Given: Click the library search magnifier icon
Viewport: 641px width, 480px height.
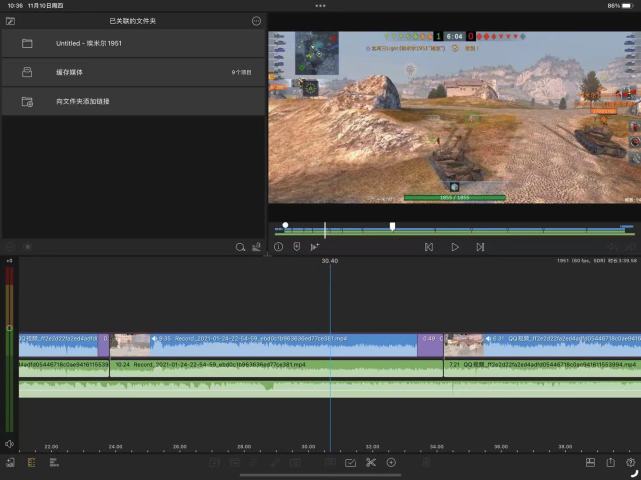Looking at the screenshot, I should tap(240, 247).
